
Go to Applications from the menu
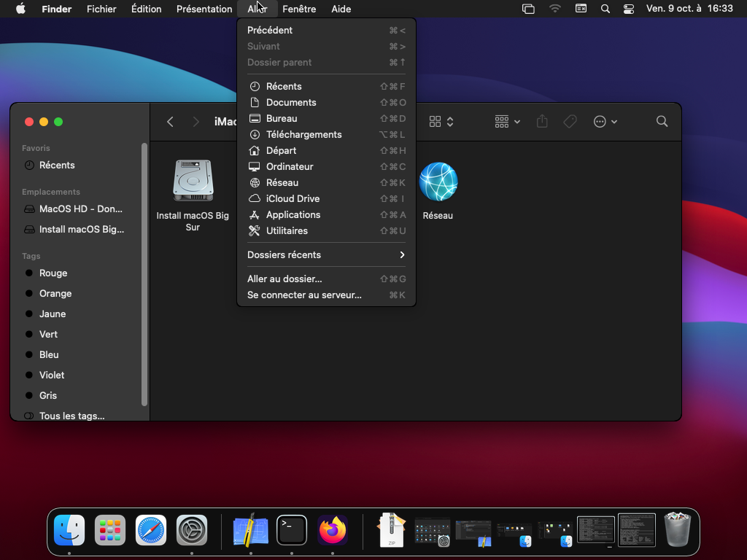point(326,215)
